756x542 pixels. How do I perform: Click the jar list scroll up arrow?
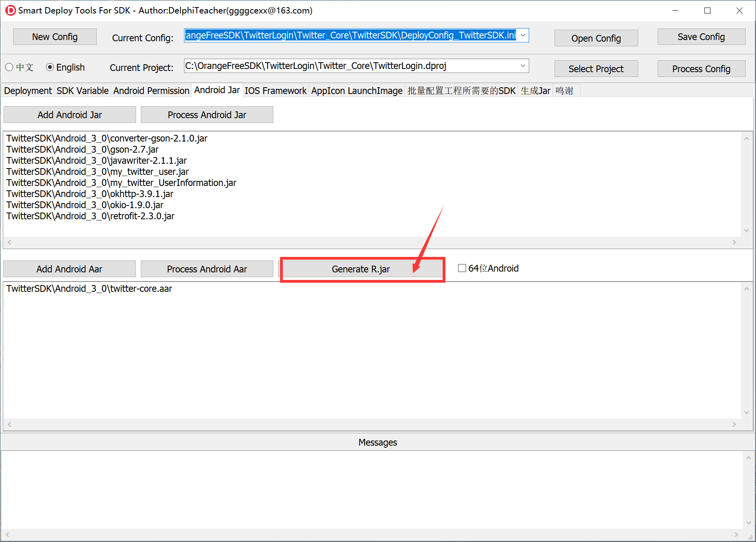[746, 139]
